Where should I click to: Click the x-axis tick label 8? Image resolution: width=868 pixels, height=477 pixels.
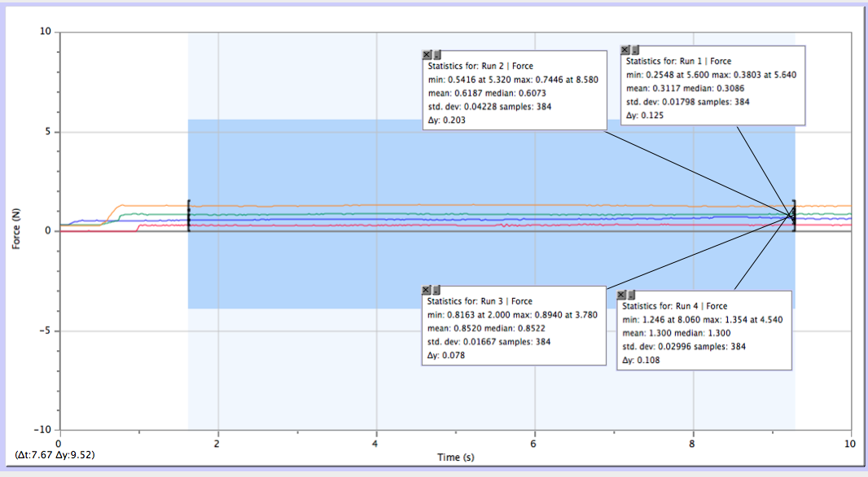[692, 444]
